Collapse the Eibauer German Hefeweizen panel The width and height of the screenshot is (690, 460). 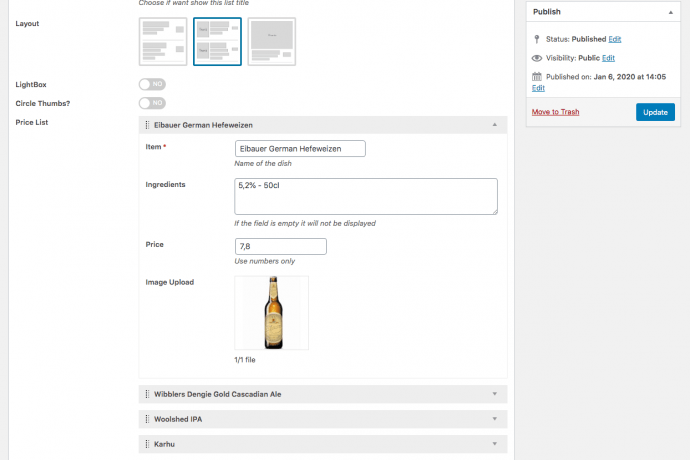coord(494,125)
